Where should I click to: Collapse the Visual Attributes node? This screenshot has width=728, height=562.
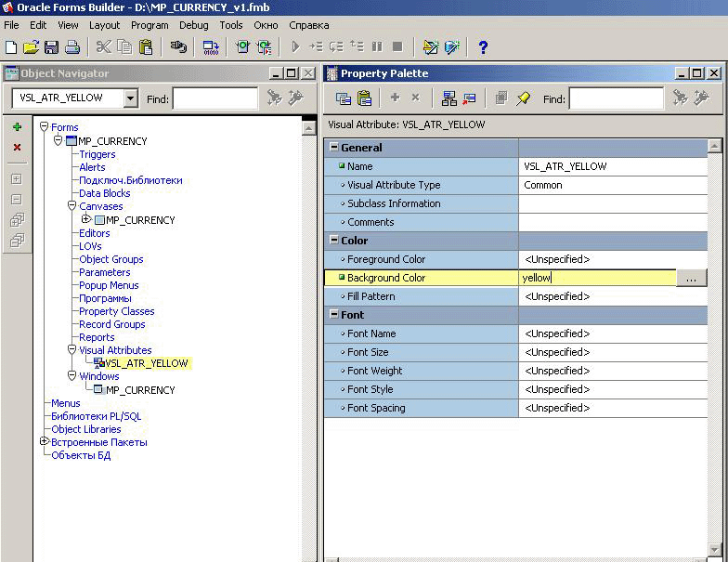click(71, 349)
